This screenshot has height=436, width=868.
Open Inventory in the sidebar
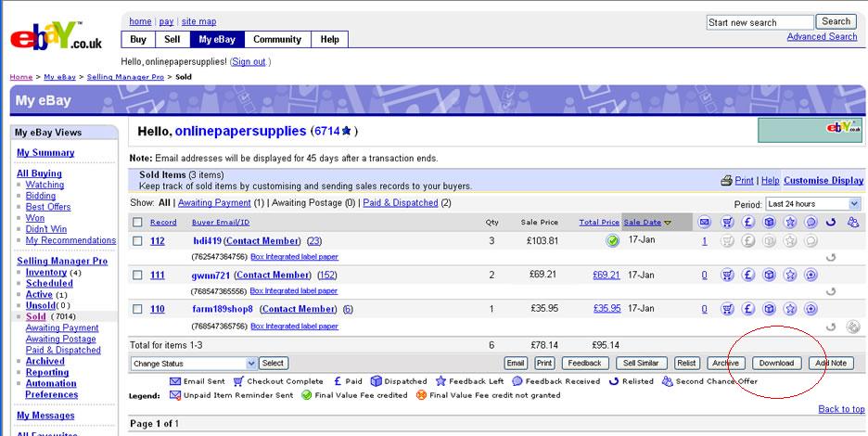[46, 273]
